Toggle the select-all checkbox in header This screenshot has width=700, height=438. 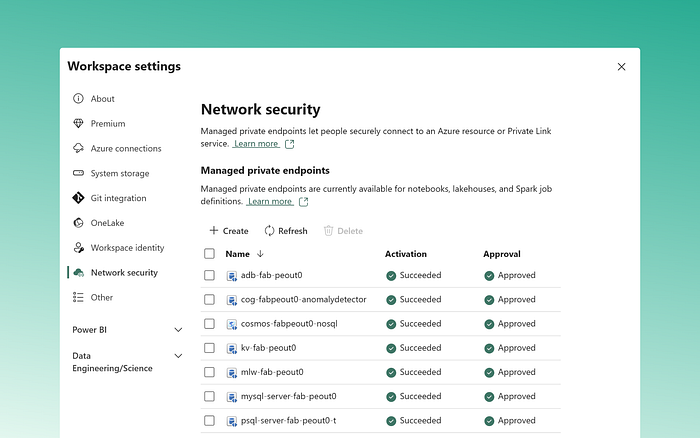pyautogui.click(x=209, y=254)
